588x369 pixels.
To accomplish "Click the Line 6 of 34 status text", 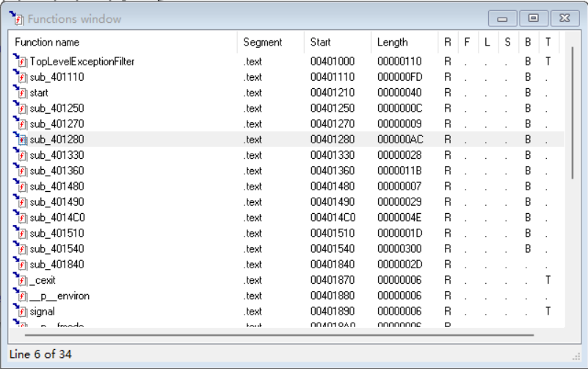I will pyautogui.click(x=40, y=354).
